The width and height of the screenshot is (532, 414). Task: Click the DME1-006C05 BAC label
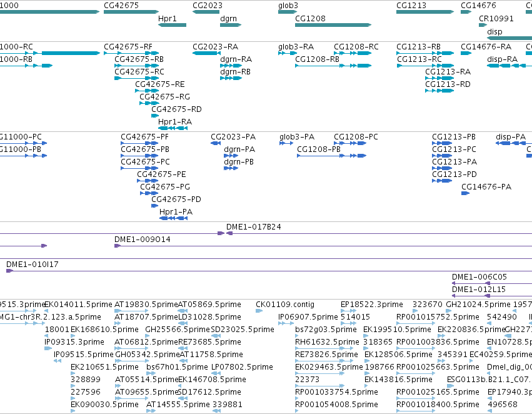479,277
